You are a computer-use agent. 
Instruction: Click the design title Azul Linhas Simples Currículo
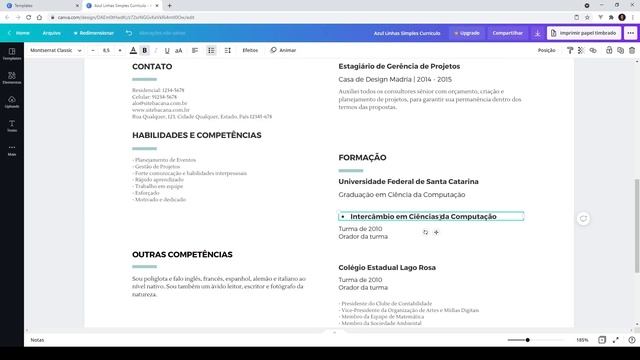tap(407, 33)
